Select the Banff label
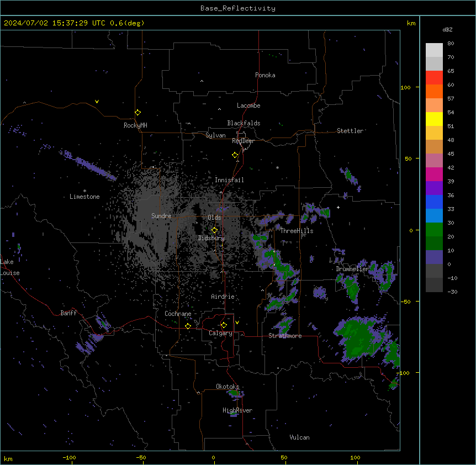Image resolution: width=476 pixels, height=465 pixels. coord(68,313)
